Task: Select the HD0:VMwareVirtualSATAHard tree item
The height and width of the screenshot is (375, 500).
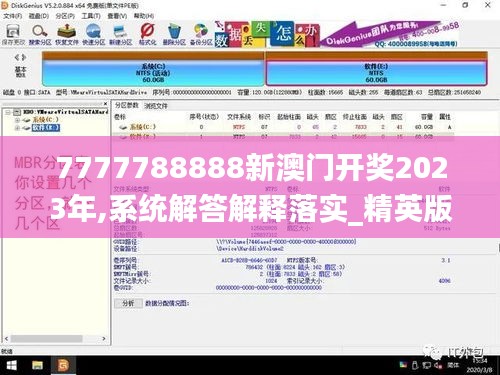Action: point(65,112)
